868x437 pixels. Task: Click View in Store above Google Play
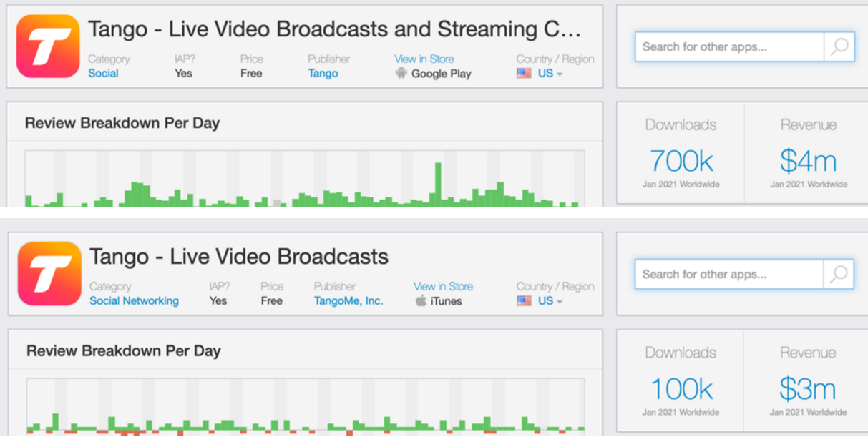[424, 59]
